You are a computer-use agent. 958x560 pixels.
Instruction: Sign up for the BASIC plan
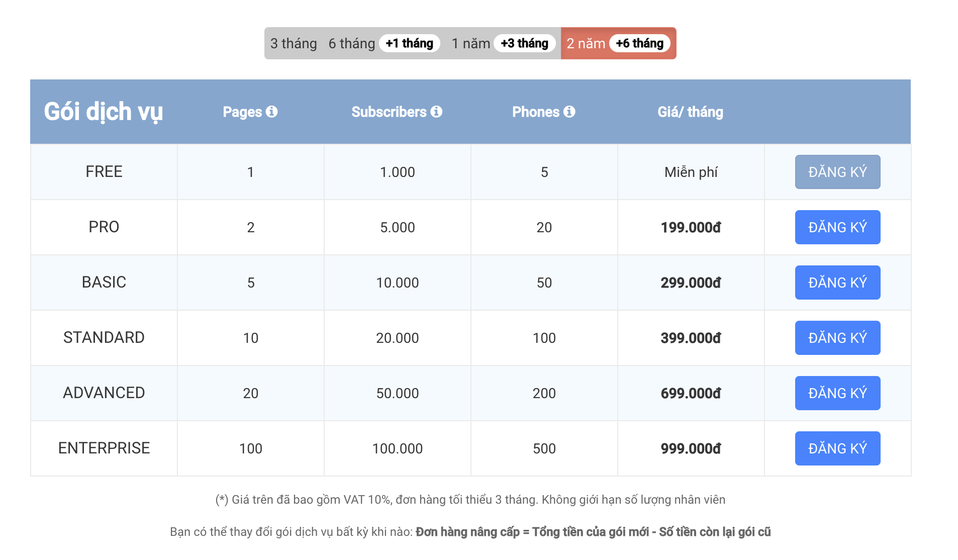click(837, 283)
